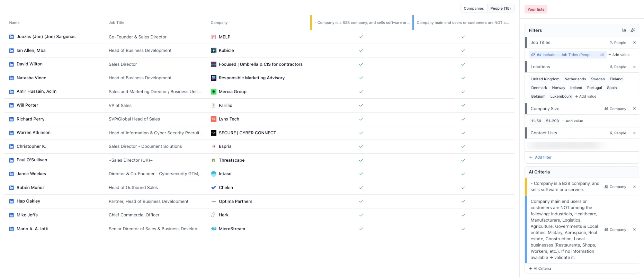Select the Luxembourg location tag
Viewport: 644px width, 277px height.
561,97
